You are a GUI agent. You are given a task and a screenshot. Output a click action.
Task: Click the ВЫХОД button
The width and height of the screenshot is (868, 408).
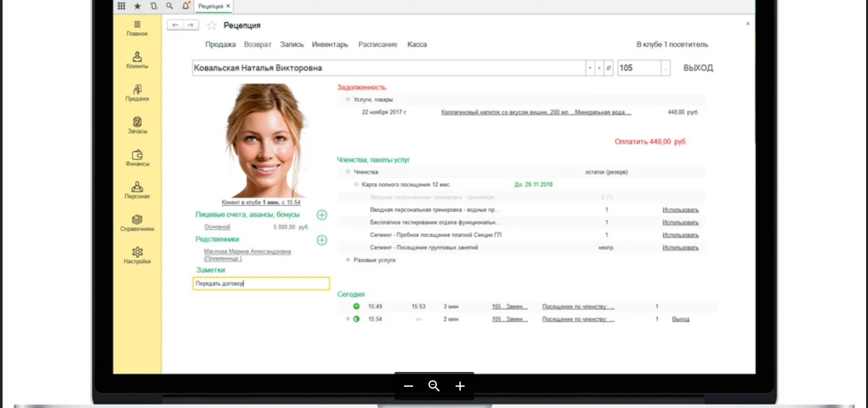pyautogui.click(x=698, y=68)
